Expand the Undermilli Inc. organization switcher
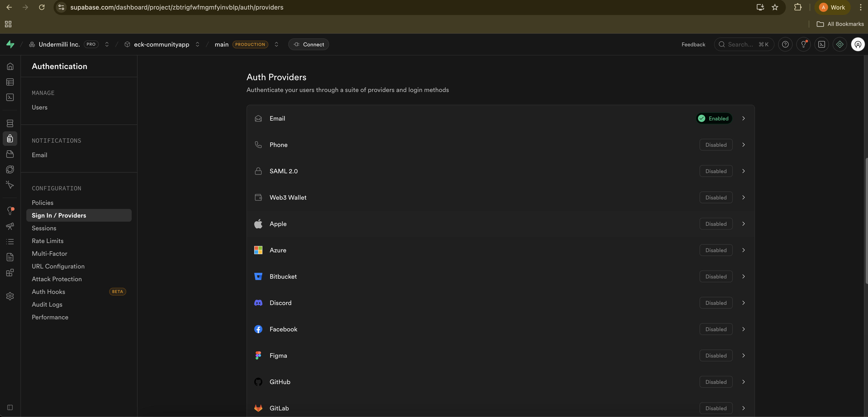The image size is (868, 417). click(x=107, y=45)
